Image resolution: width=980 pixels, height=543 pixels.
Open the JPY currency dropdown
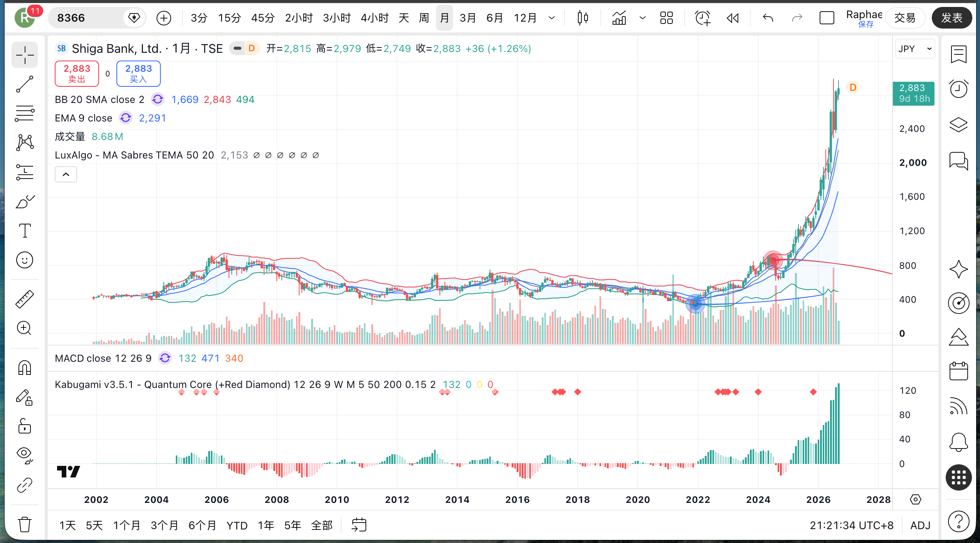point(915,49)
